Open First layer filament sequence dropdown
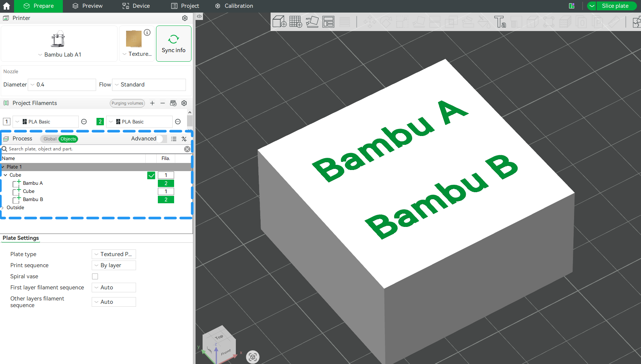This screenshot has height=364, width=641. [x=114, y=288]
